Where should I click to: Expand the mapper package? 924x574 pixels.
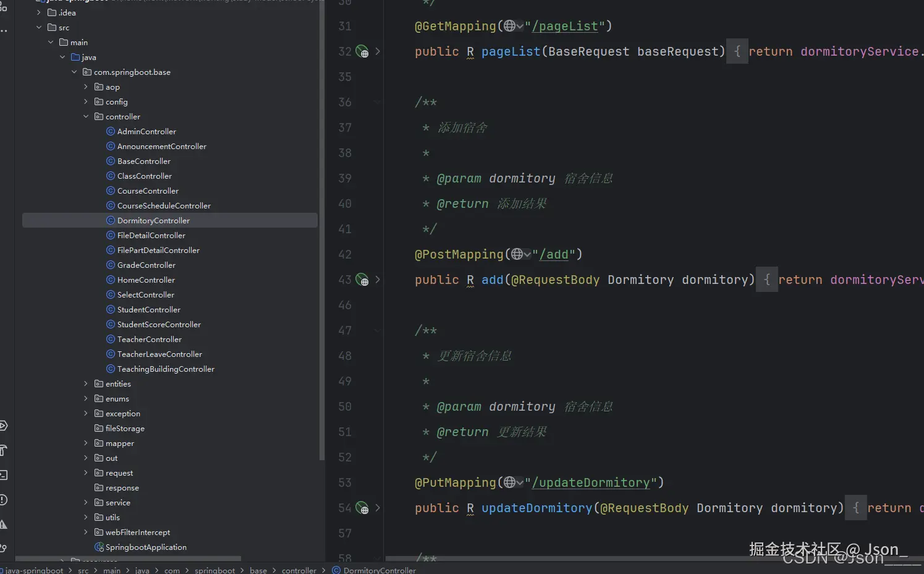(86, 443)
